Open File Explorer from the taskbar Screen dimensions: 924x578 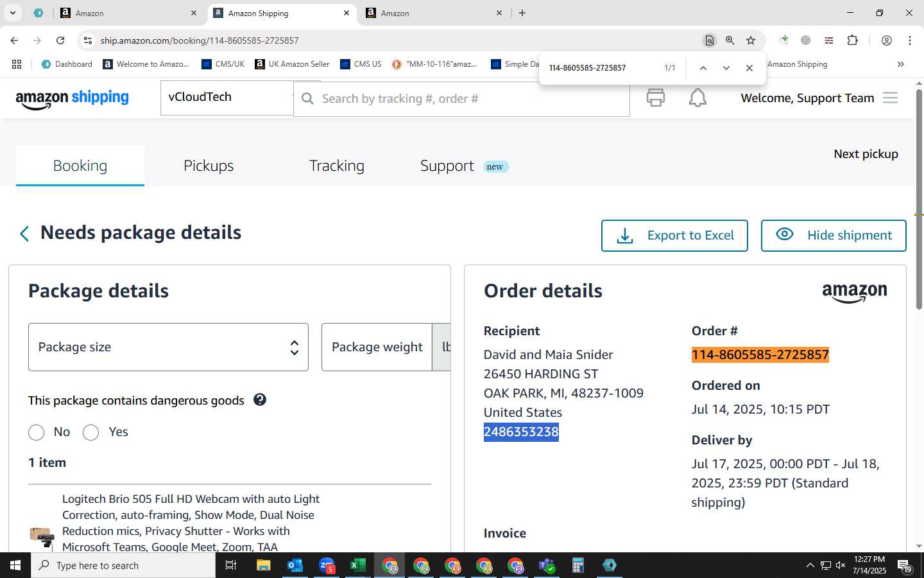click(264, 565)
